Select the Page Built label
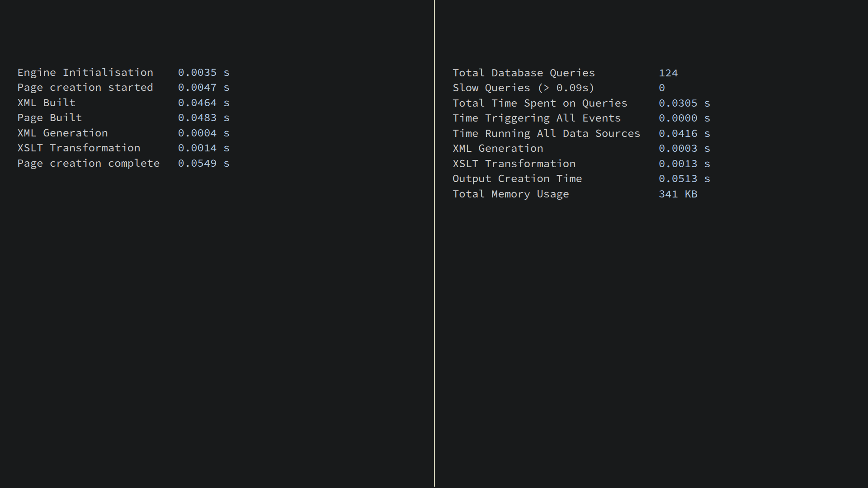The height and width of the screenshot is (488, 868). point(50,117)
